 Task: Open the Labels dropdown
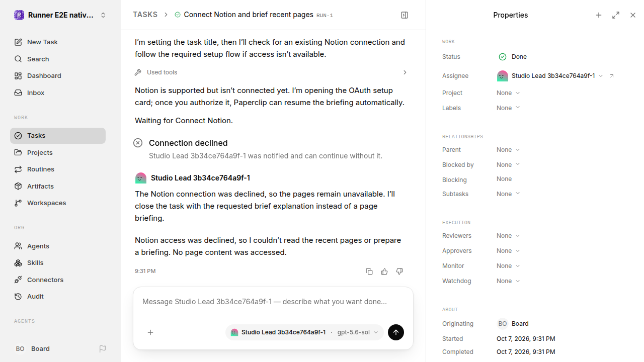[x=508, y=108]
